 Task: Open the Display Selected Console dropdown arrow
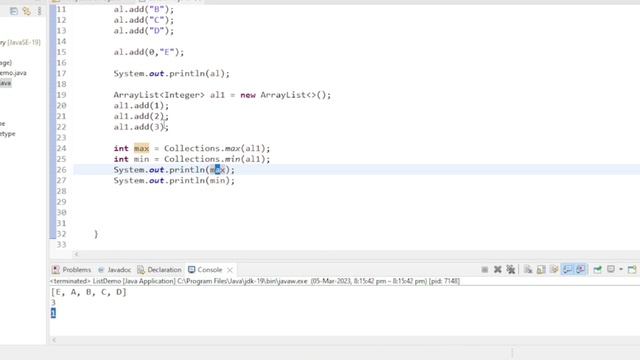621,269
